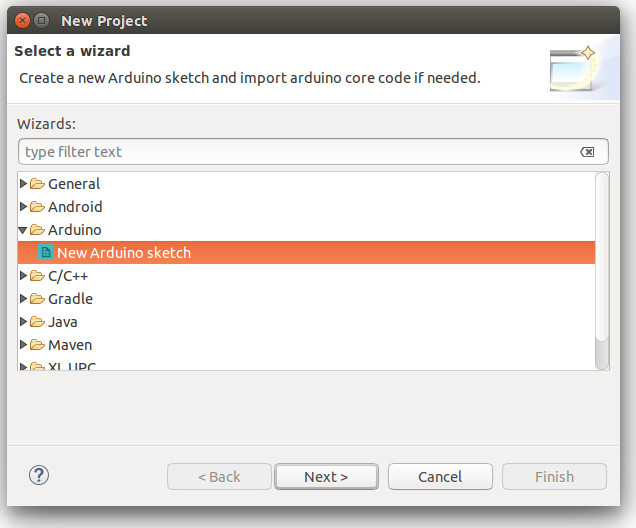Click the Cancel button
Viewport: 636px width, 528px height.
(x=440, y=477)
